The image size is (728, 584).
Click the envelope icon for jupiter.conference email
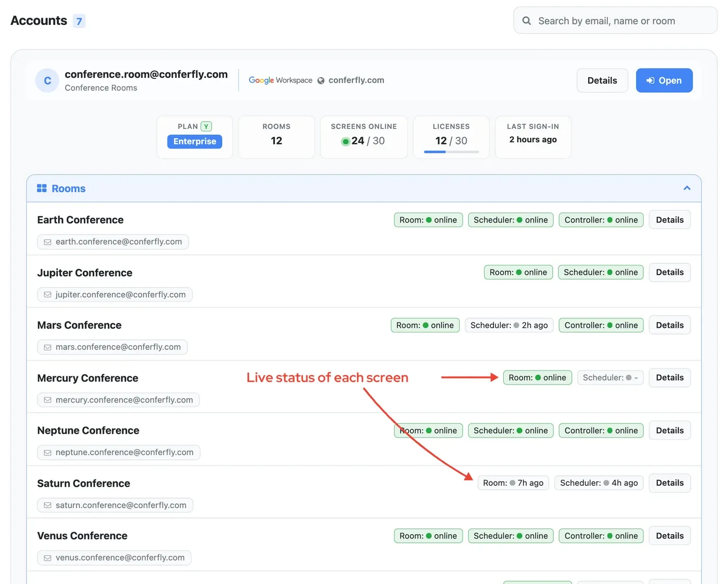pos(47,295)
